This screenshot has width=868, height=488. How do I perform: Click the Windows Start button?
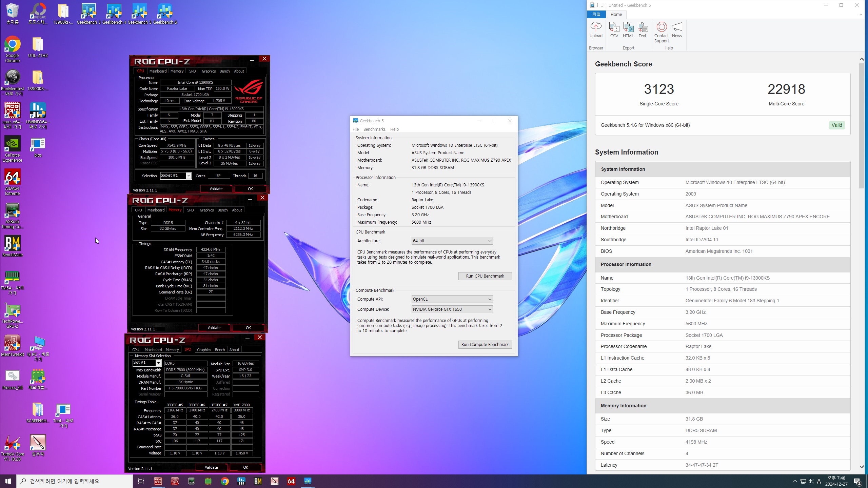8,481
